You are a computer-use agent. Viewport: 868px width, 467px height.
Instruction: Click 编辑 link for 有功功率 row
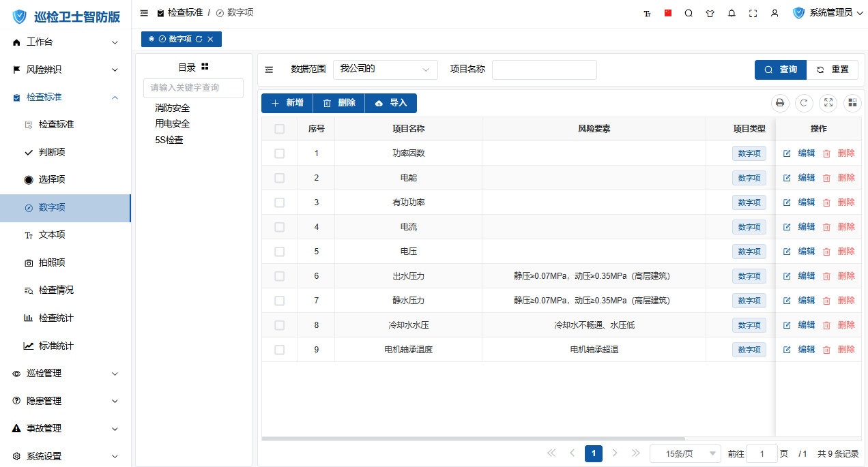807,202
